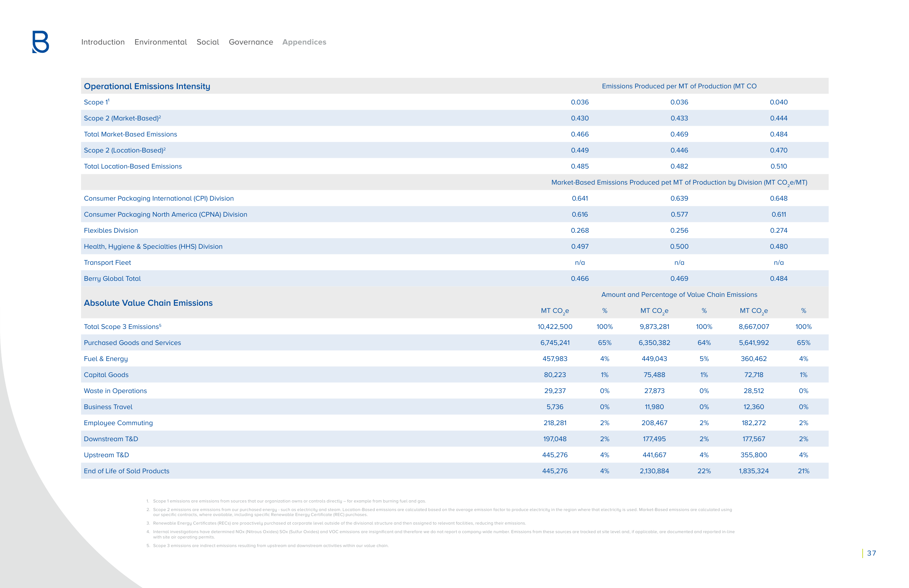Click value 10,422,500

555,326
